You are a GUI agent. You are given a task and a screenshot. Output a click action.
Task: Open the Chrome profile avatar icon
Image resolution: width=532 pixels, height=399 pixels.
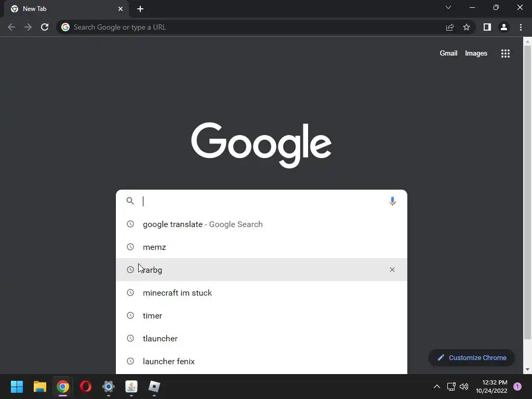(504, 27)
